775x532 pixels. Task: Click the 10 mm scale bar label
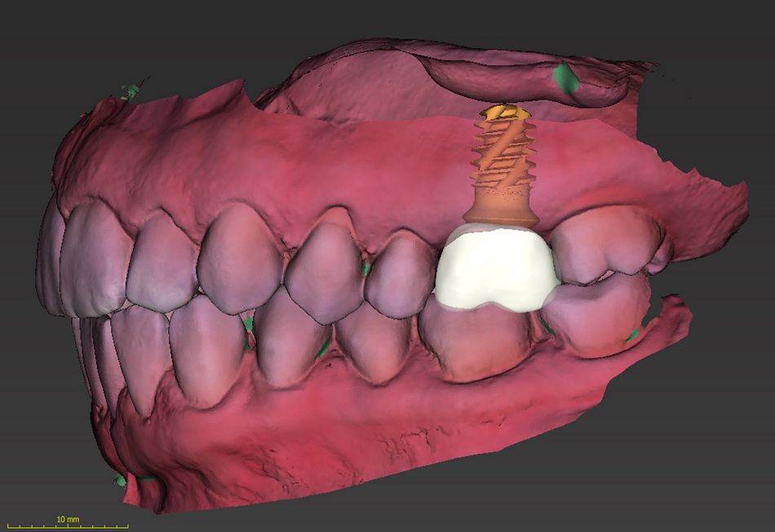coord(69,520)
